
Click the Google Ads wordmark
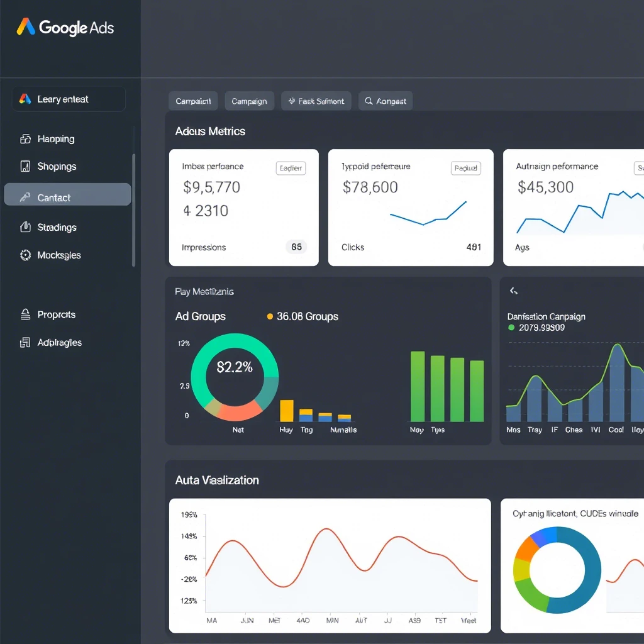[x=76, y=28]
